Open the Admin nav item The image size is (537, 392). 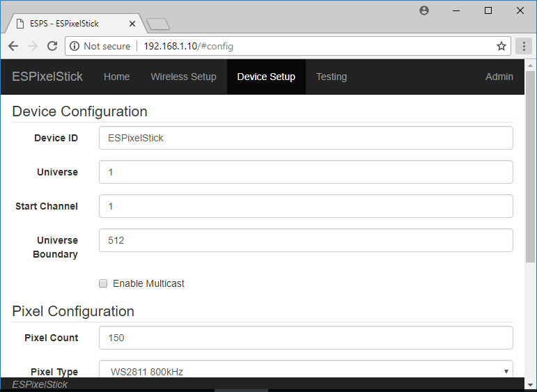point(499,77)
